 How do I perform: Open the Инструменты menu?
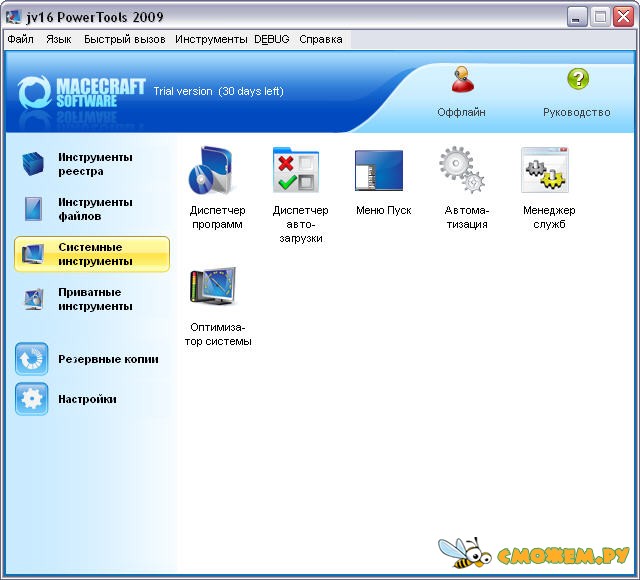click(x=211, y=39)
